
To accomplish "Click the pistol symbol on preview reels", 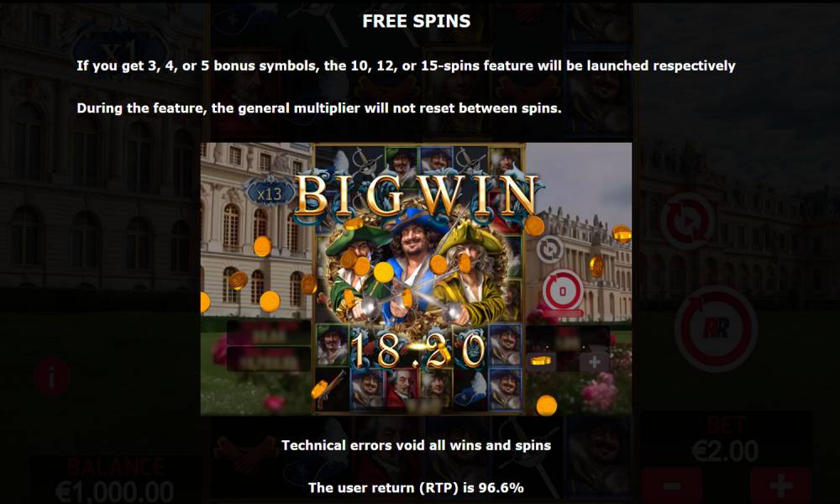I will [329, 388].
